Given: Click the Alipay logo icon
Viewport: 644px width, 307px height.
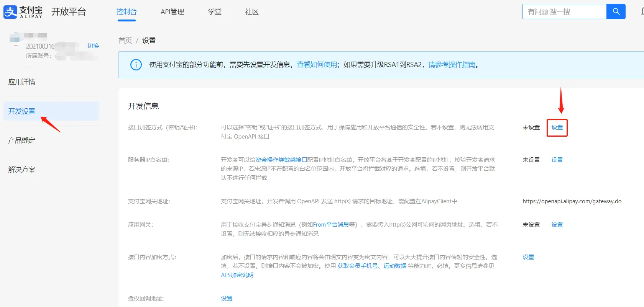Looking at the screenshot, I should pos(10,12).
